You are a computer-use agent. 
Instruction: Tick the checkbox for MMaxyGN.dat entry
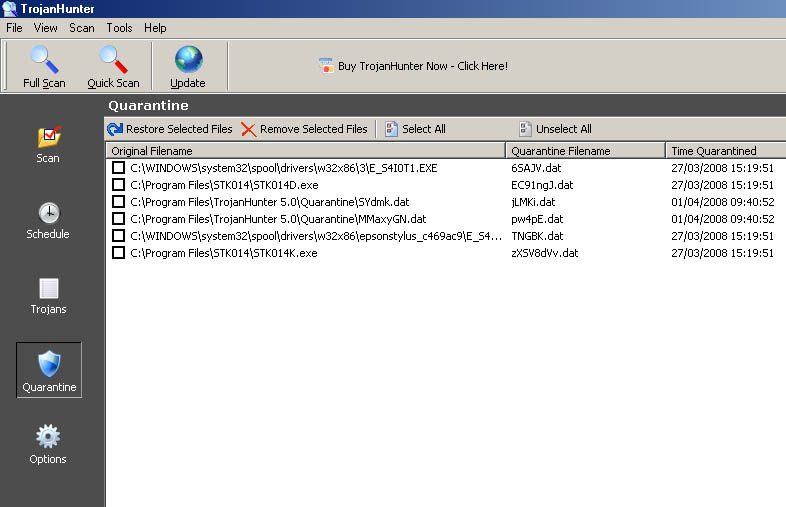(118, 219)
